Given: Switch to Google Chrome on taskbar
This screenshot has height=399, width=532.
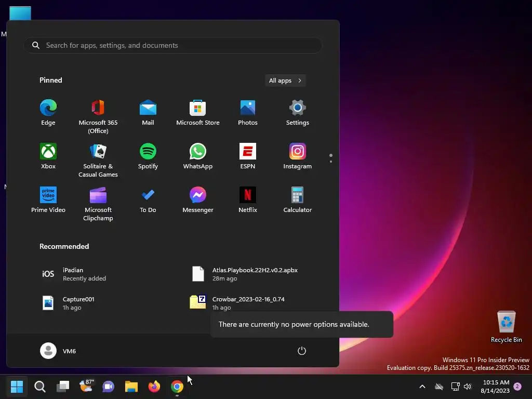Looking at the screenshot, I should (x=177, y=387).
